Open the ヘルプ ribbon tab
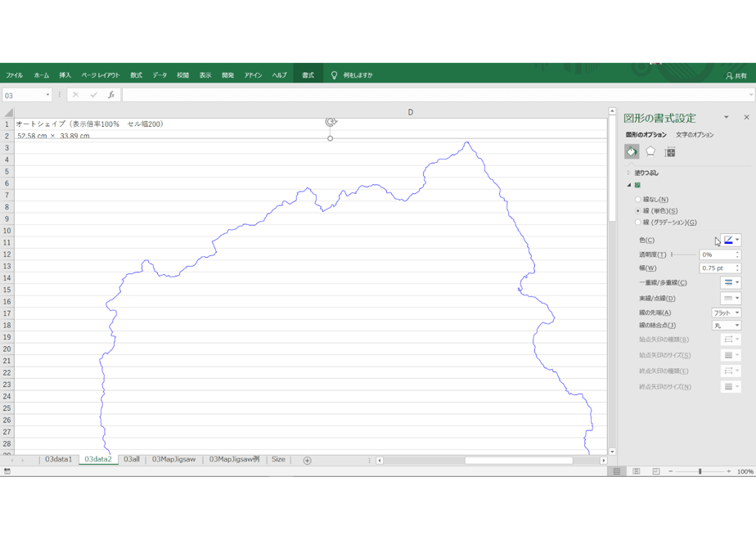Screen dimensions: 756x540 coord(280,75)
